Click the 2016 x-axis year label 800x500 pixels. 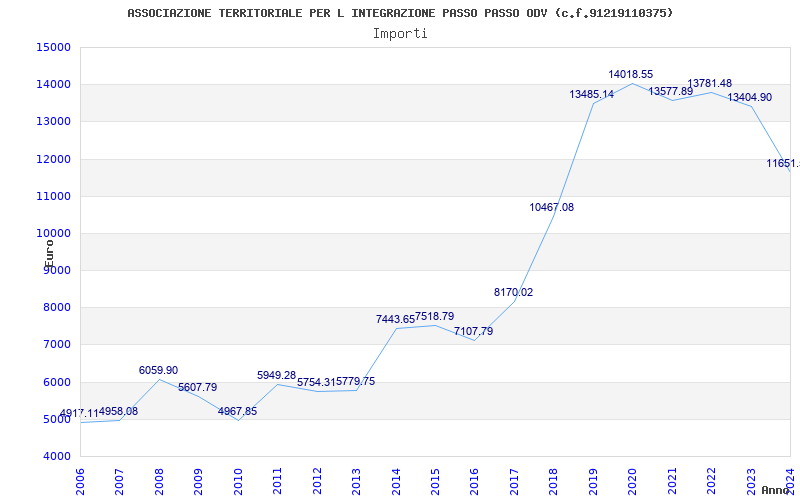pyautogui.click(x=474, y=482)
